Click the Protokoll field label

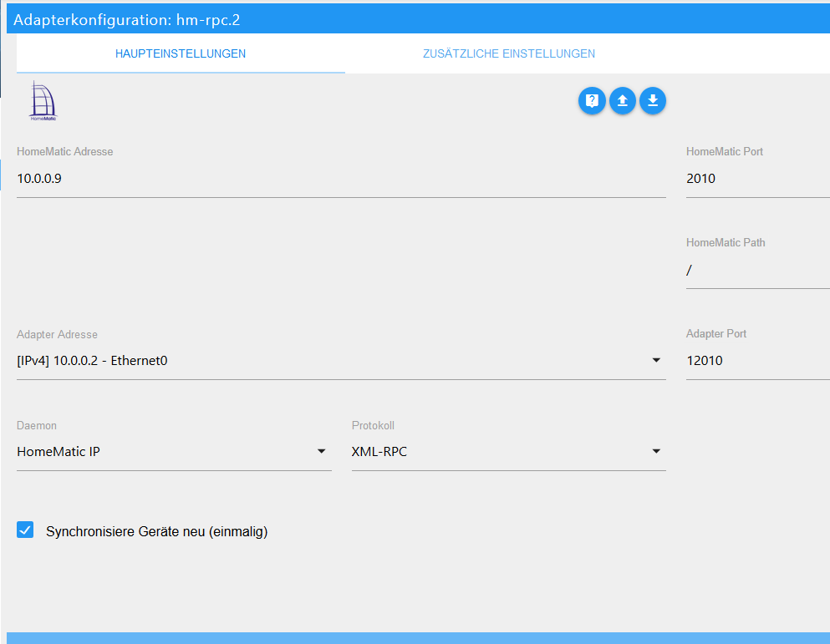(x=373, y=425)
